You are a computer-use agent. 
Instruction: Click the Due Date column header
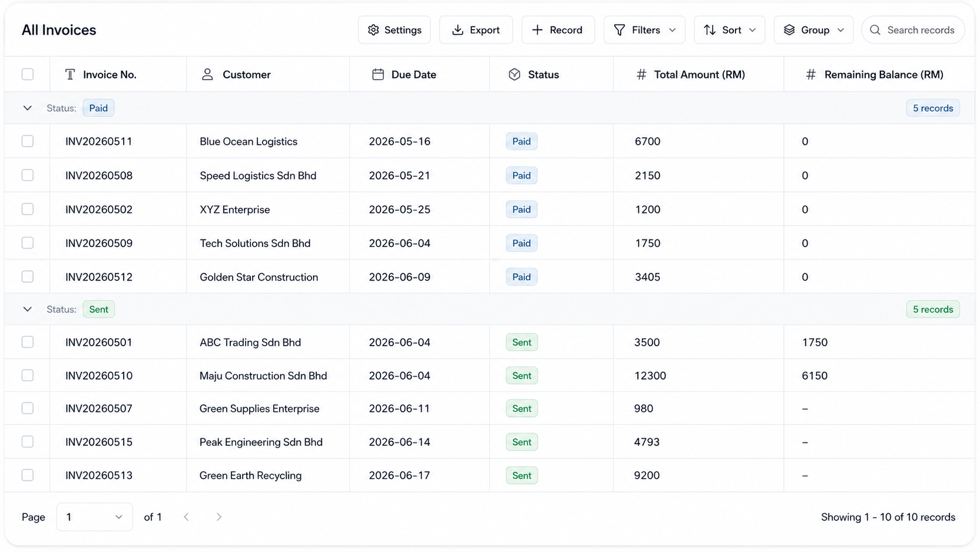(x=420, y=74)
